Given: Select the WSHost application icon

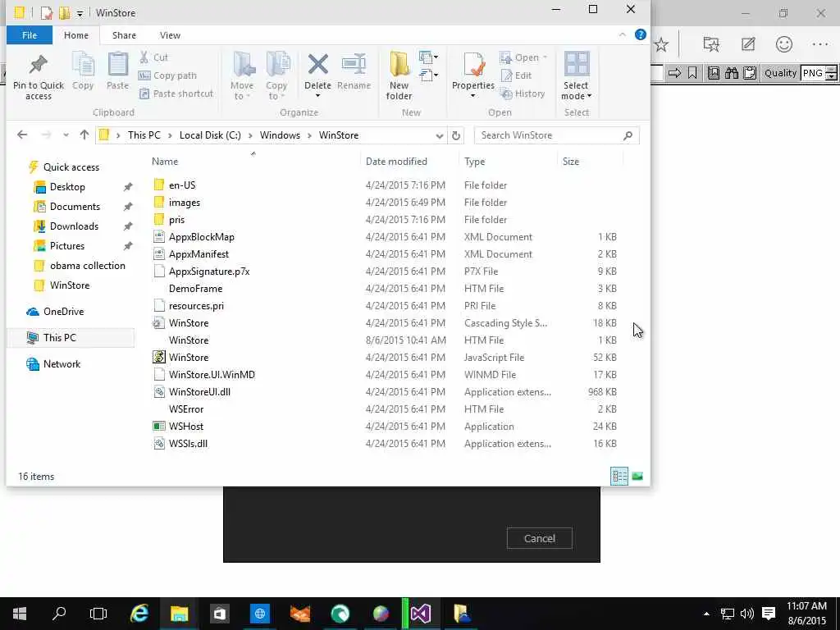Looking at the screenshot, I should [158, 427].
